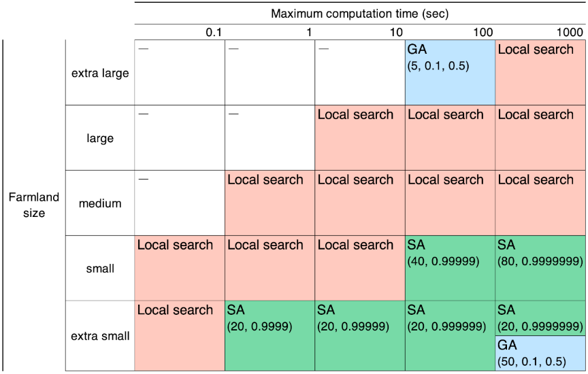Viewport: 588px width, 374px height.
Task: Click the "small" row label
Action: (100, 269)
